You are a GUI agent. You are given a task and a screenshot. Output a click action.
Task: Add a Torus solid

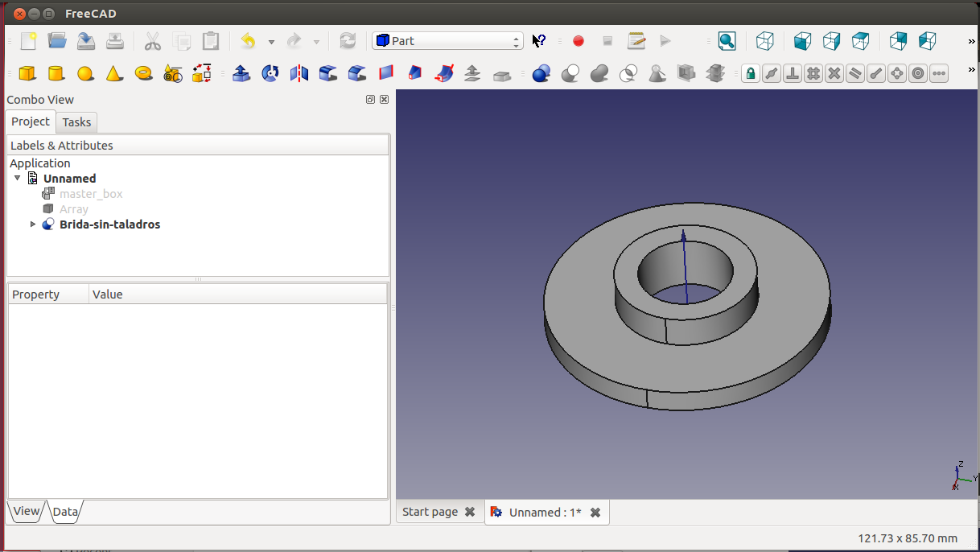pos(144,73)
